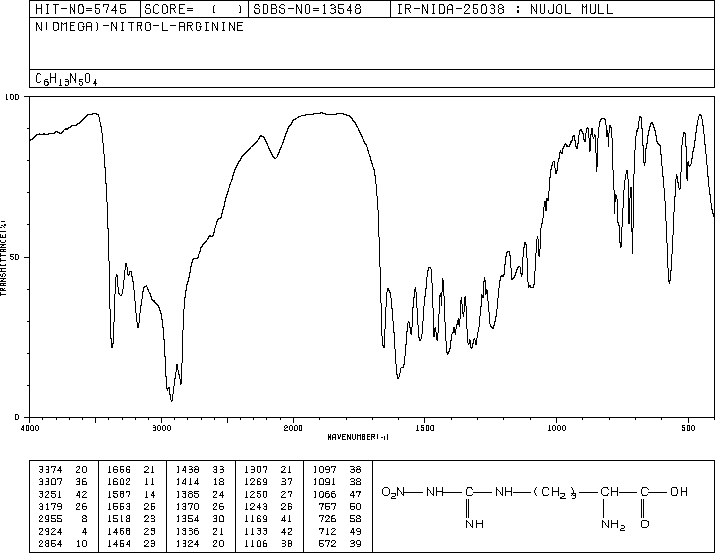Select peak value 1587 in the table
This screenshot has width=715, height=553.
coord(119,494)
